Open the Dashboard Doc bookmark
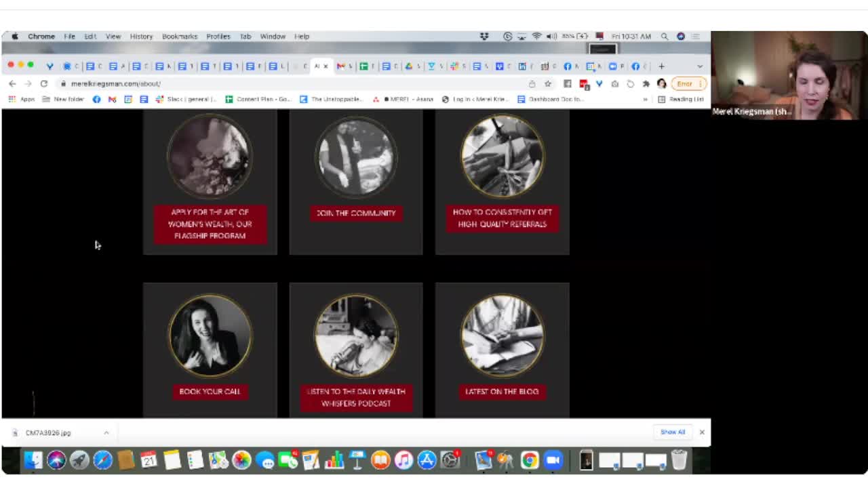The height and width of the screenshot is (488, 868). [550, 99]
